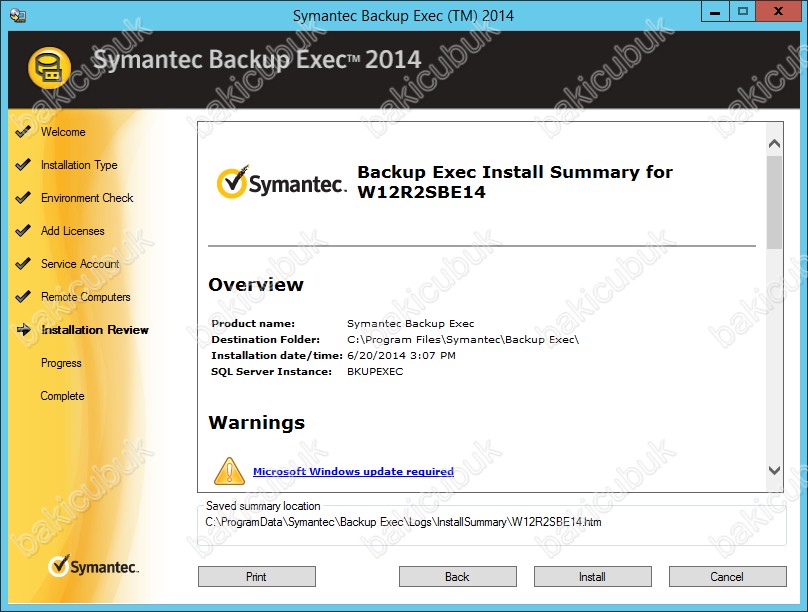Click the summary scrollbar up arrow
Viewport: 808px width, 612px height.
pos(774,144)
